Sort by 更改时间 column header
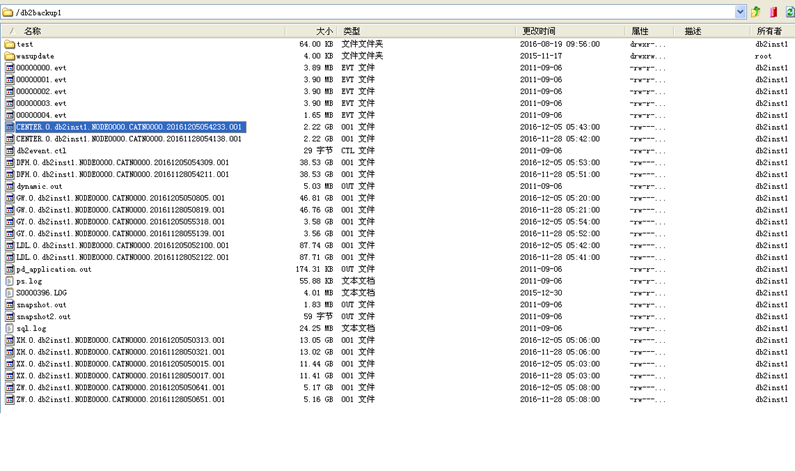This screenshot has width=795, height=471. [x=539, y=31]
